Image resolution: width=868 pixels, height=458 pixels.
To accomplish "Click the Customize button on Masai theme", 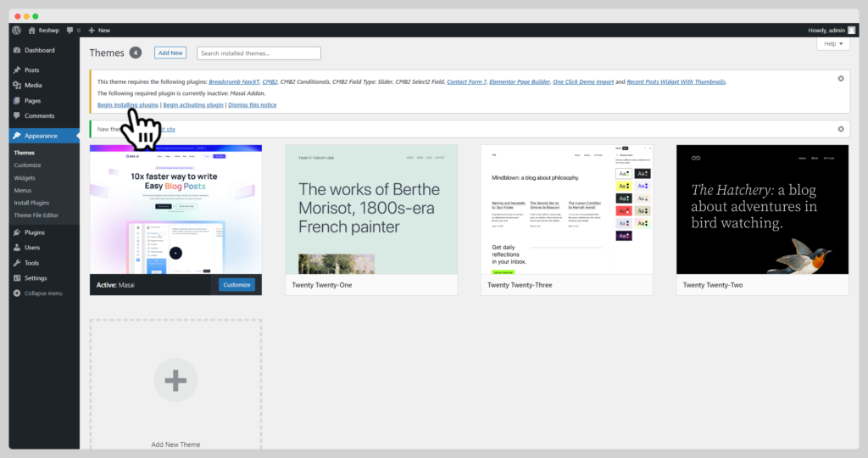I will tap(237, 285).
